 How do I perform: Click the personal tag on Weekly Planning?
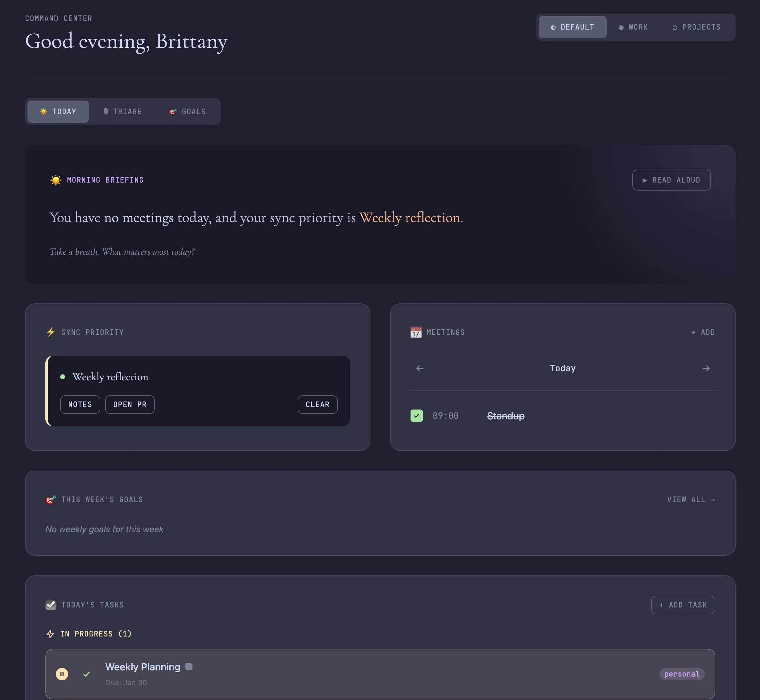click(x=682, y=674)
